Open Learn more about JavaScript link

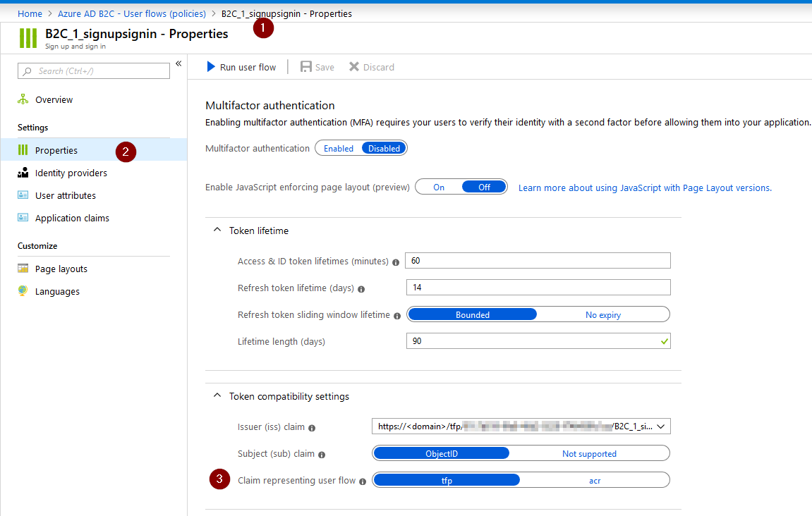(x=645, y=188)
